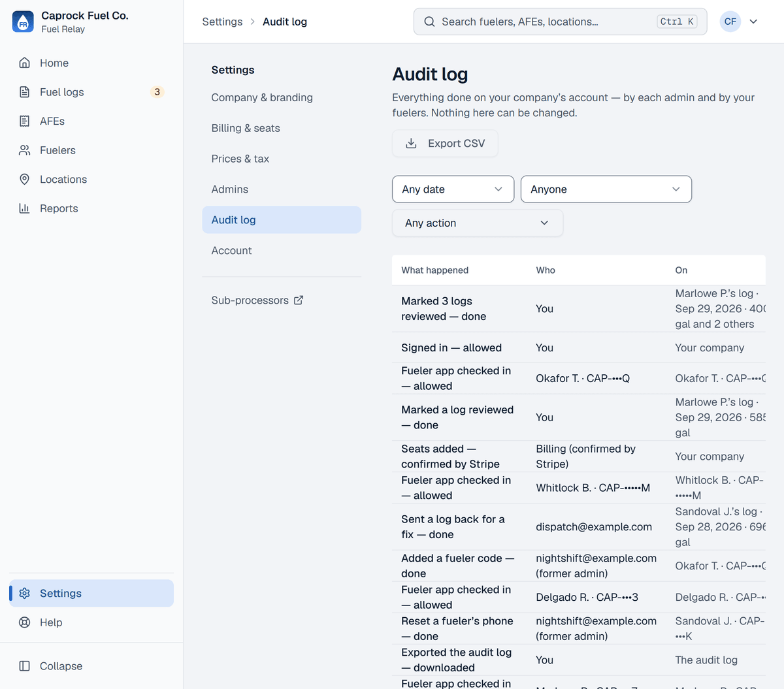The image size is (784, 689).
Task: Click 'Marked 3 logs reviewed — done' entry
Action: click(x=444, y=309)
